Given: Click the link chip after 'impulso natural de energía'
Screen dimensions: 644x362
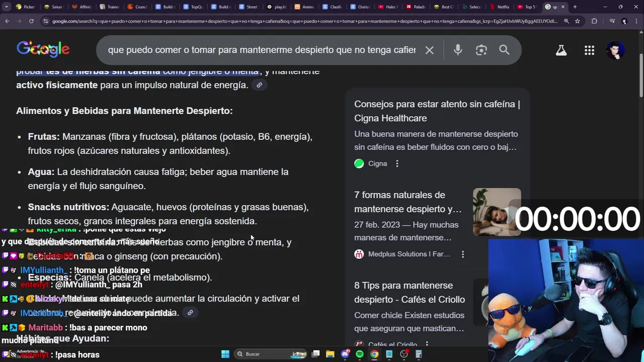Looking at the screenshot, I should point(259,85).
